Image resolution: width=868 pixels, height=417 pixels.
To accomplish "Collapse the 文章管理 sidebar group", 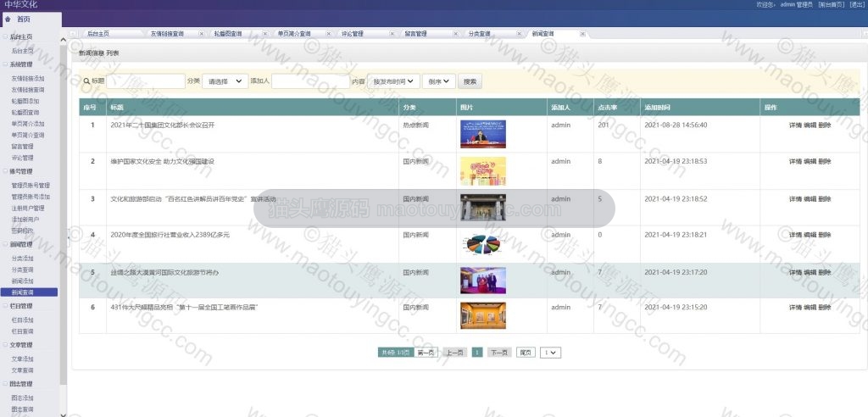I will (x=5, y=345).
